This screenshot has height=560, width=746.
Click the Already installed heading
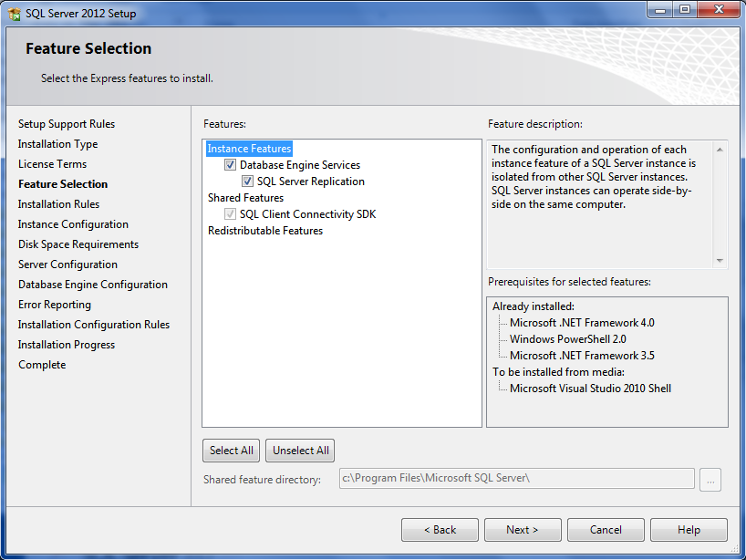pyautogui.click(x=534, y=306)
